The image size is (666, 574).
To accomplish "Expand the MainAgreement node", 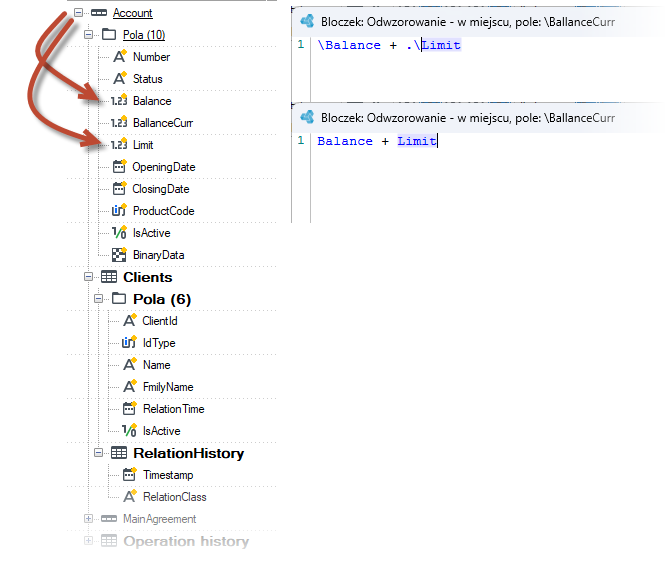I will 88,519.
